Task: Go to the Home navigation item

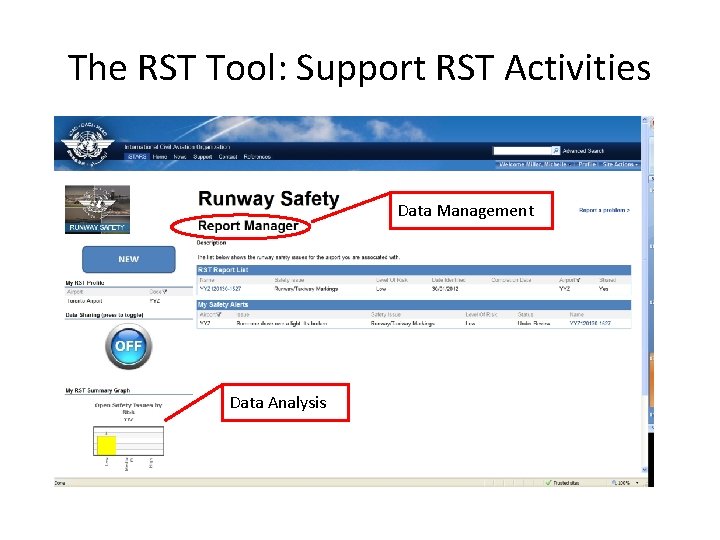Action: (160, 157)
